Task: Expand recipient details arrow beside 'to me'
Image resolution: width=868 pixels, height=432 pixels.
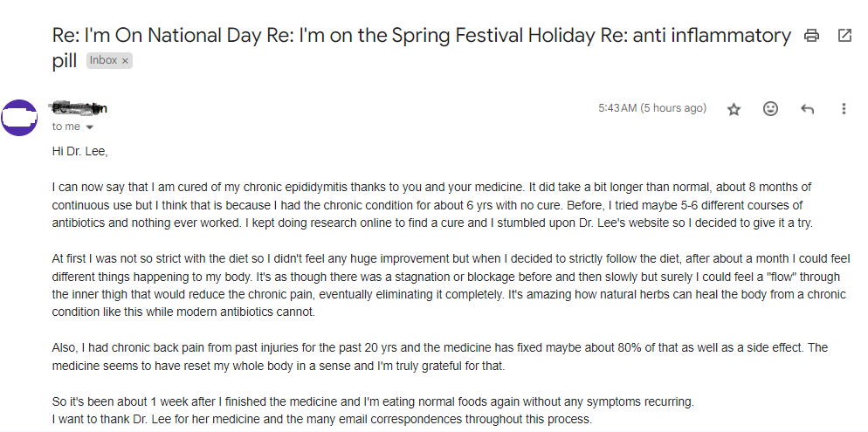Action: pos(90,127)
